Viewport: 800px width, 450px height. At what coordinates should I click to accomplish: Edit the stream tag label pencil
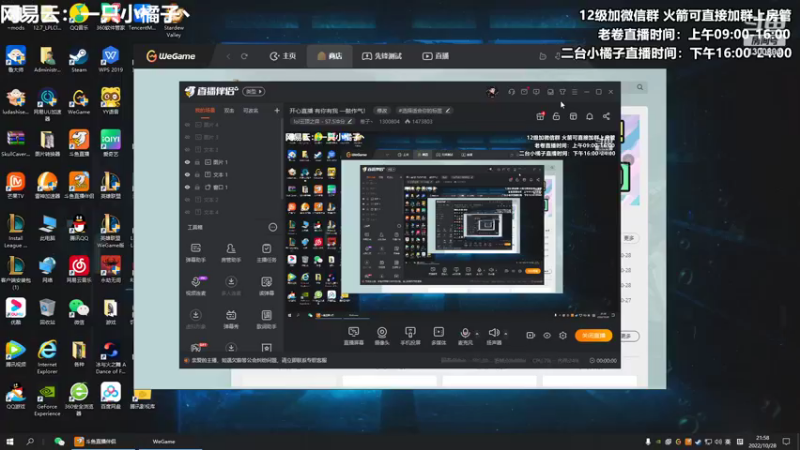coord(447,111)
